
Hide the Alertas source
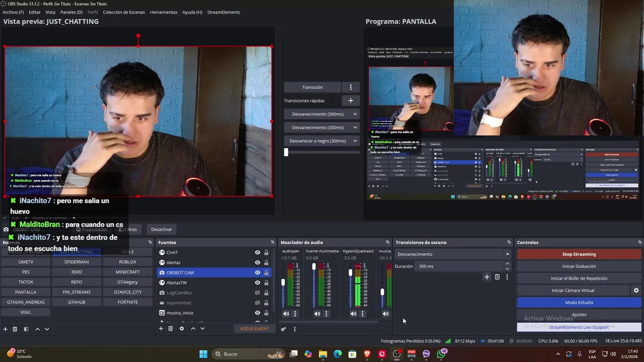click(258, 262)
